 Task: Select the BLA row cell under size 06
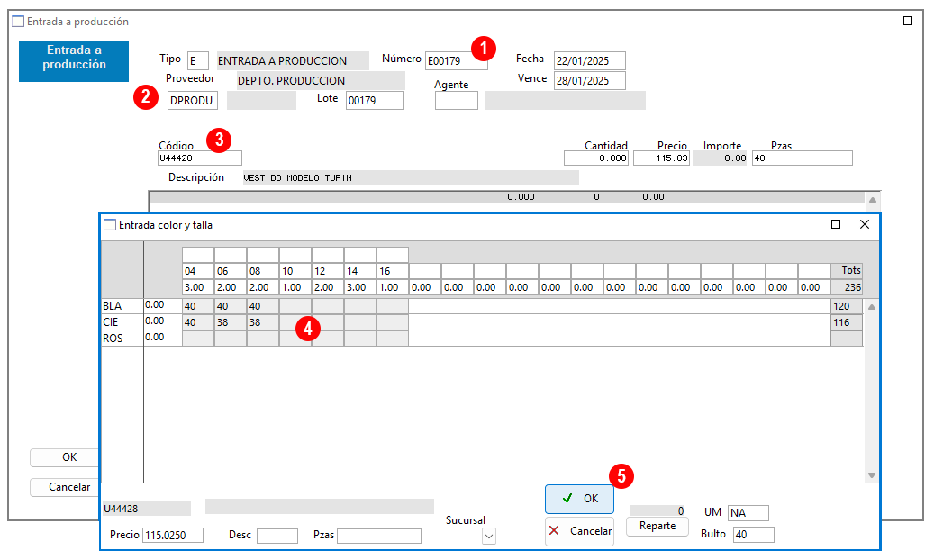pyautogui.click(x=231, y=306)
